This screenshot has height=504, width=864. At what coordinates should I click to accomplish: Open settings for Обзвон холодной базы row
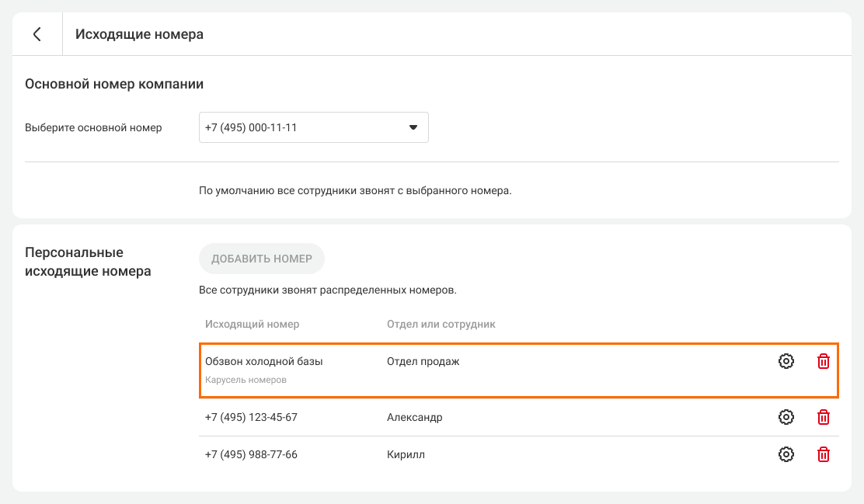coord(786,361)
